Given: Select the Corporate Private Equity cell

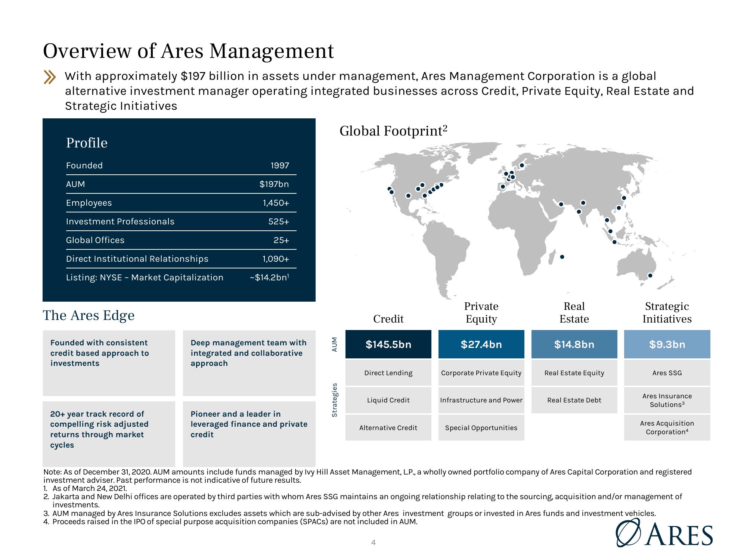Looking at the screenshot, I should pyautogui.click(x=481, y=373).
